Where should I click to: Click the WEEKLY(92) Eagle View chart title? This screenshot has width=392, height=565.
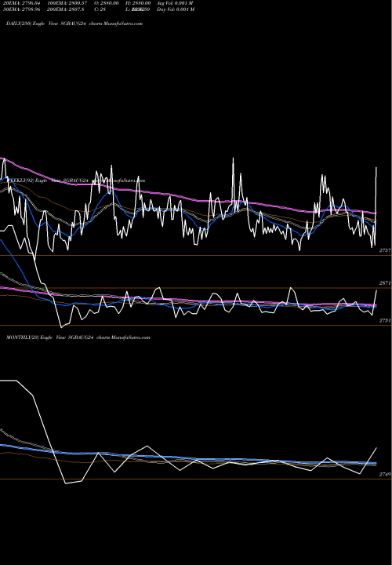[x=75, y=180]
